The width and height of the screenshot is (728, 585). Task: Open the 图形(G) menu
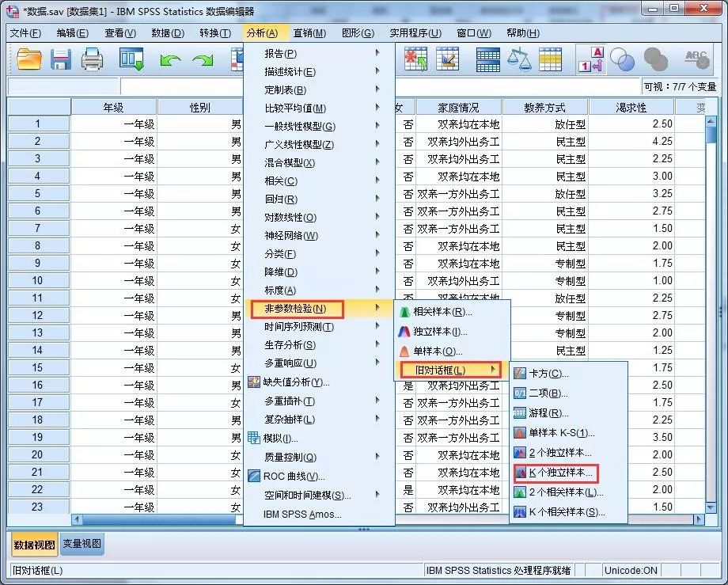click(358, 33)
